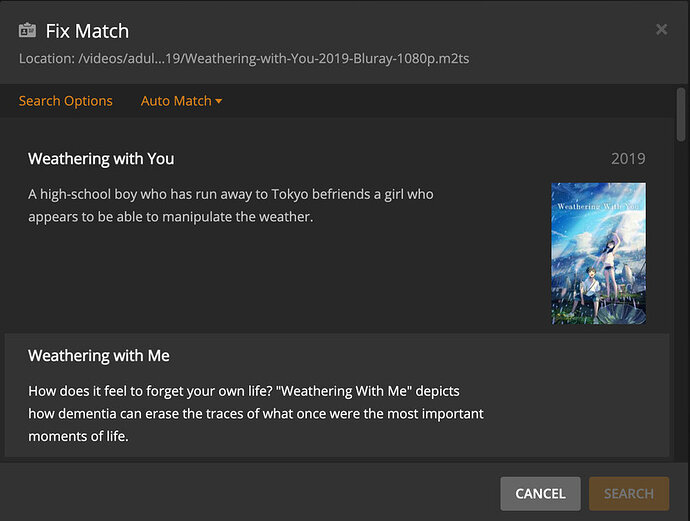Click the Fix Match agent icon in header
The width and height of the screenshot is (690, 521).
click(27, 31)
